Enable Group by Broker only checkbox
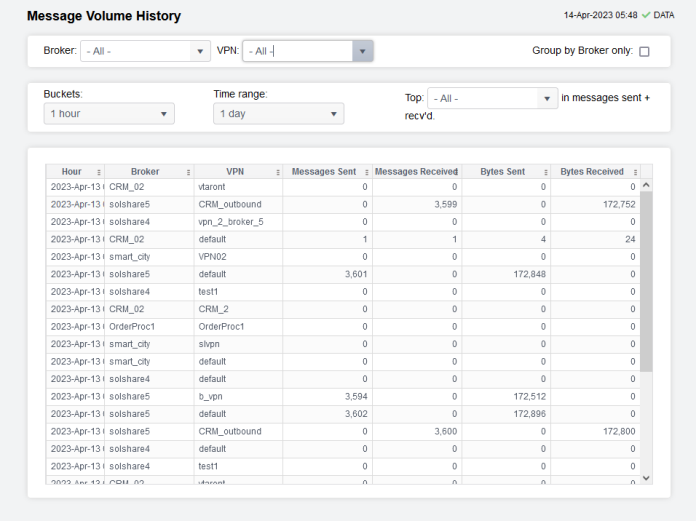 pos(644,52)
